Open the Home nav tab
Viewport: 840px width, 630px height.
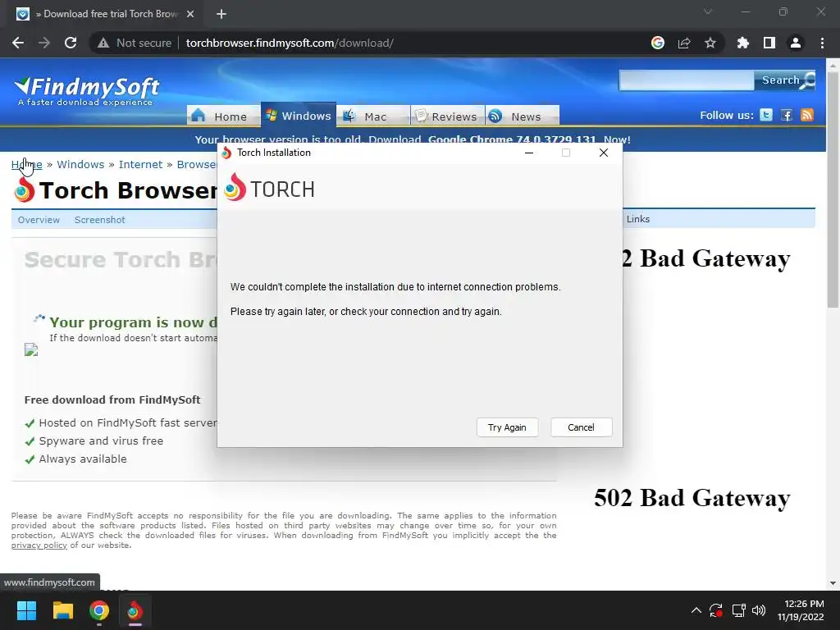(223, 116)
